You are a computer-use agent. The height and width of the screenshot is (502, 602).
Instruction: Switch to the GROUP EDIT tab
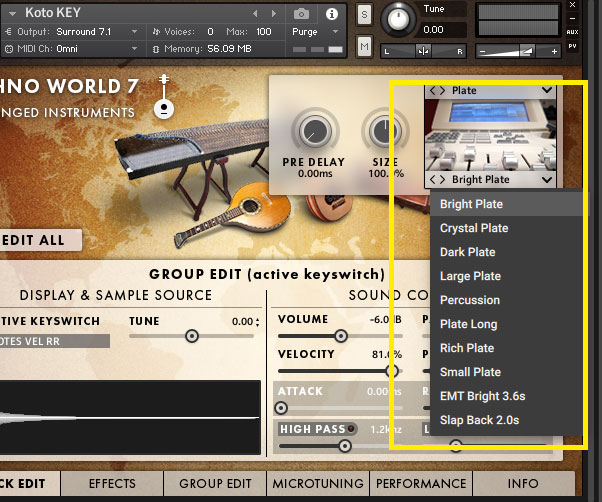[215, 484]
